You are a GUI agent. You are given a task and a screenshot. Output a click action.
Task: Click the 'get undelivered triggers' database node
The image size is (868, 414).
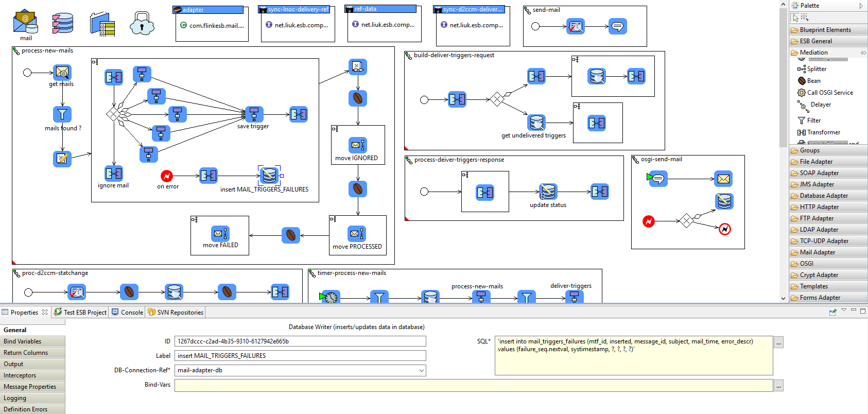pos(536,123)
